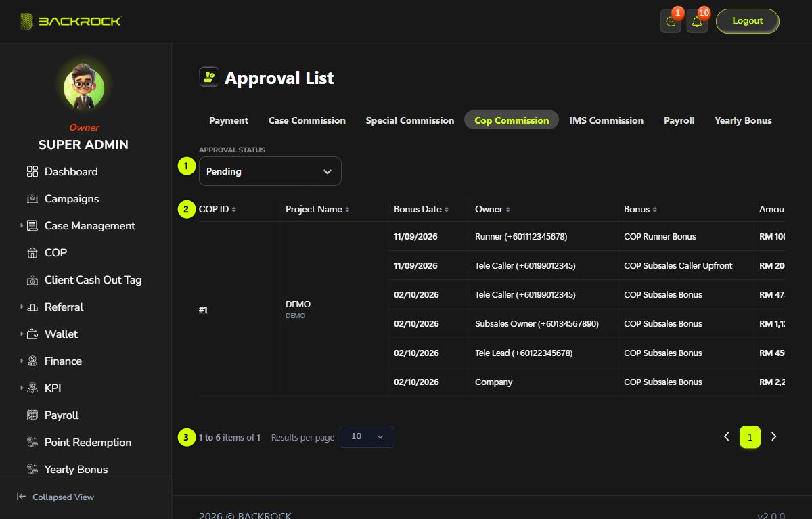Select the Cop Commission tab

(512, 120)
